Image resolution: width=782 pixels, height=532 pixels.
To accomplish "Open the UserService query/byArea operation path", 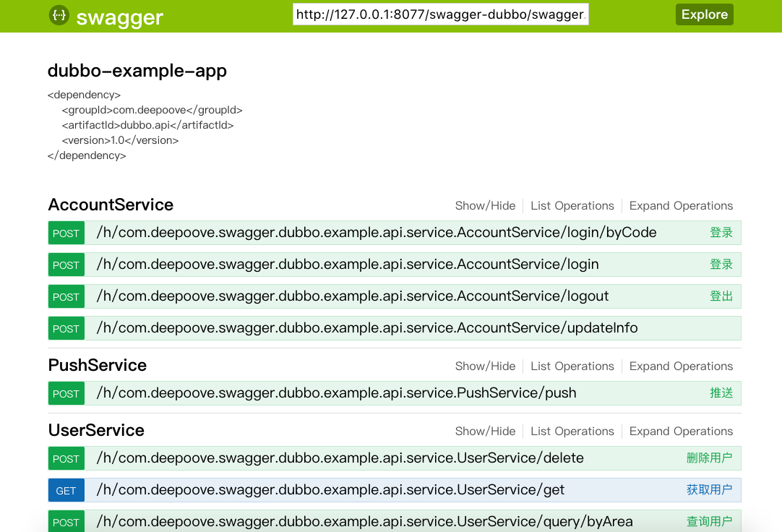I will pyautogui.click(x=364, y=522).
